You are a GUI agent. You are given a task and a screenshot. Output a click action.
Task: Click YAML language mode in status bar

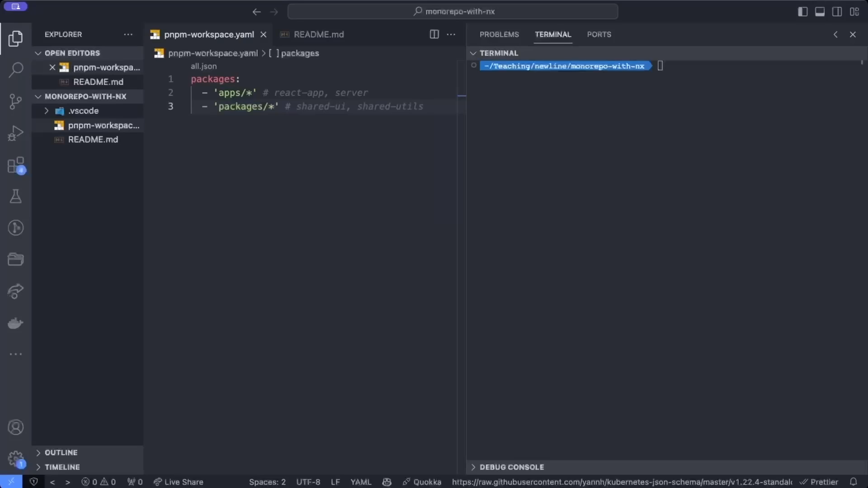coord(360,482)
